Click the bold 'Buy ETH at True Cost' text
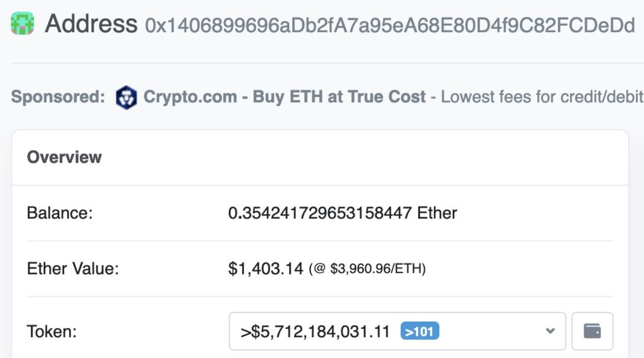The image size is (644, 358). pyautogui.click(x=339, y=97)
